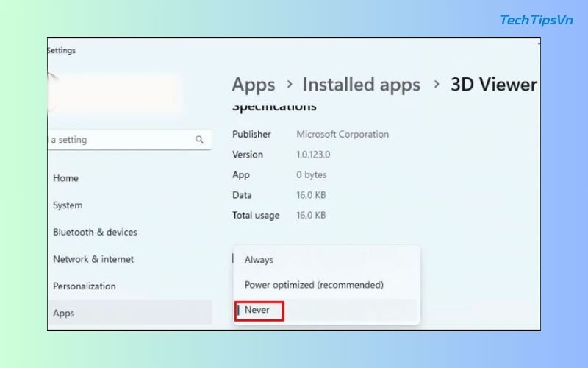Click the search magnifier icon
This screenshot has height=368, width=588.
tap(199, 140)
